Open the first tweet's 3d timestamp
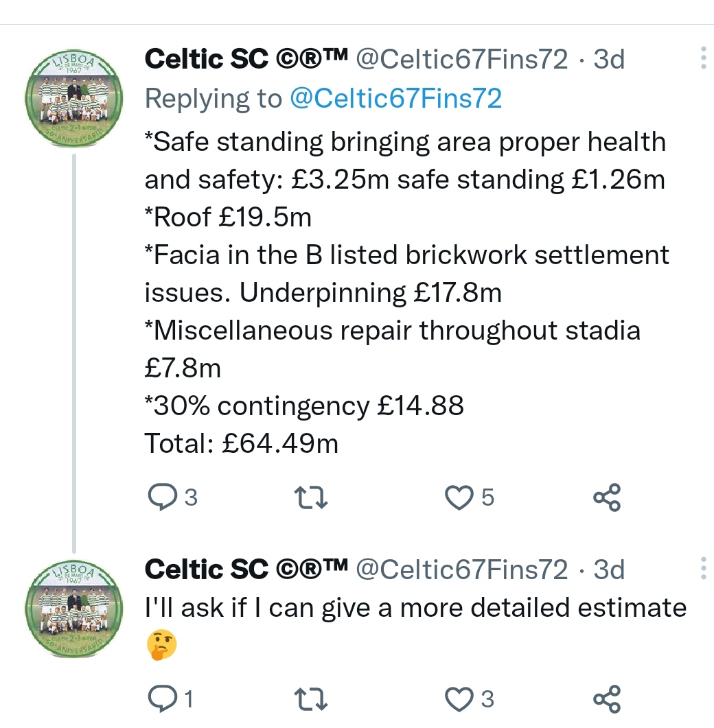714x728 pixels. pyautogui.click(x=609, y=60)
